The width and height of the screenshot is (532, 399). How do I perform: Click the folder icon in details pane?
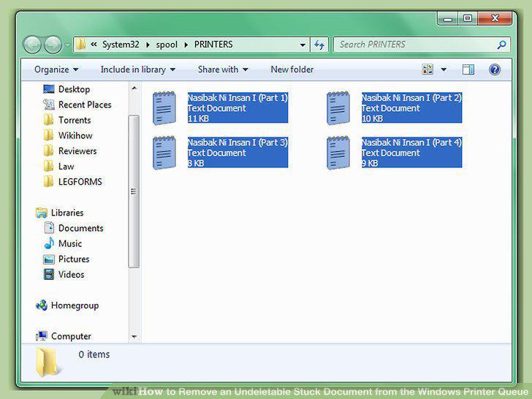click(x=47, y=362)
